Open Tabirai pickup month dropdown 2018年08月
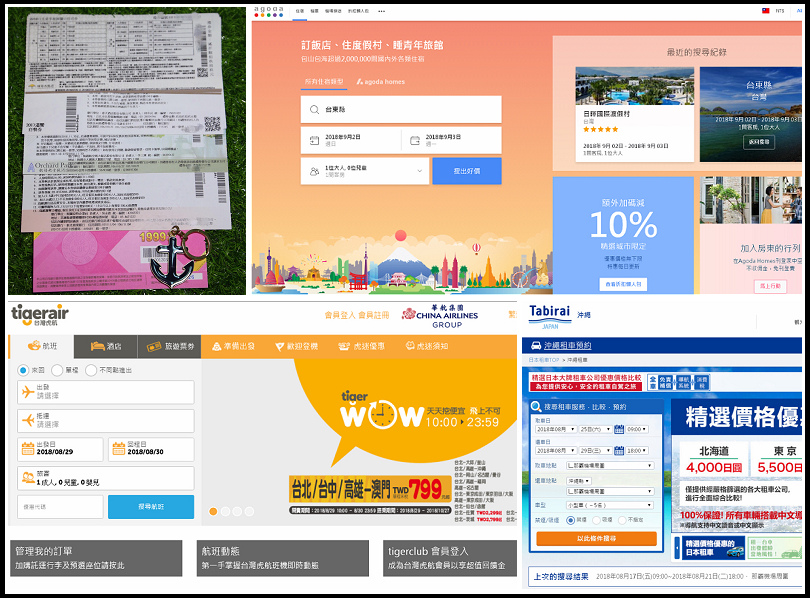Image resolution: width=810 pixels, height=598 pixels. (x=555, y=429)
